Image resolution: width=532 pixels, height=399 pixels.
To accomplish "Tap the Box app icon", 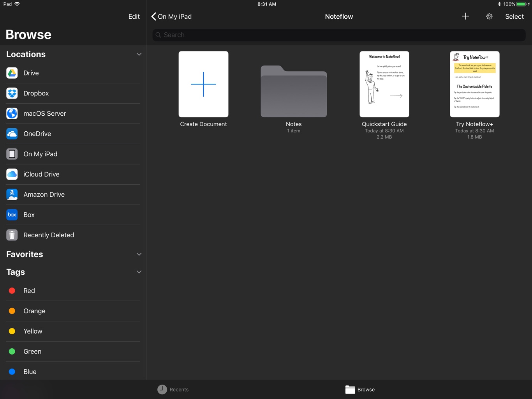I will 12,215.
